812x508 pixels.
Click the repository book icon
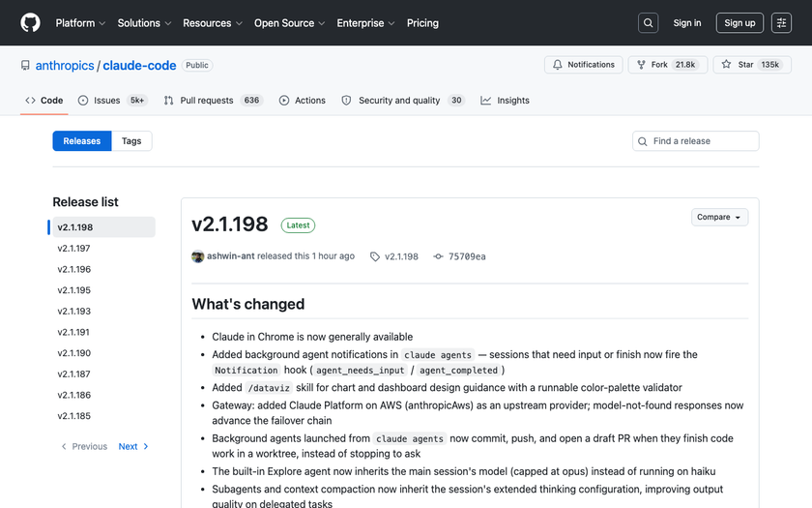point(25,66)
